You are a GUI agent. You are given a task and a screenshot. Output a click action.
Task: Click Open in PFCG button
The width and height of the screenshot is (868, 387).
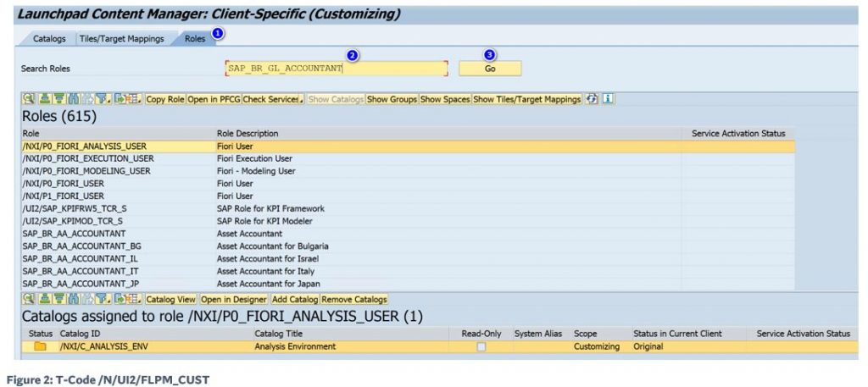[x=214, y=100]
